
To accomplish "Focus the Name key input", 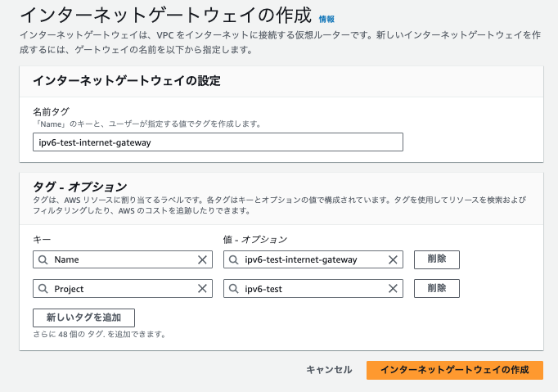I will click(x=123, y=259).
